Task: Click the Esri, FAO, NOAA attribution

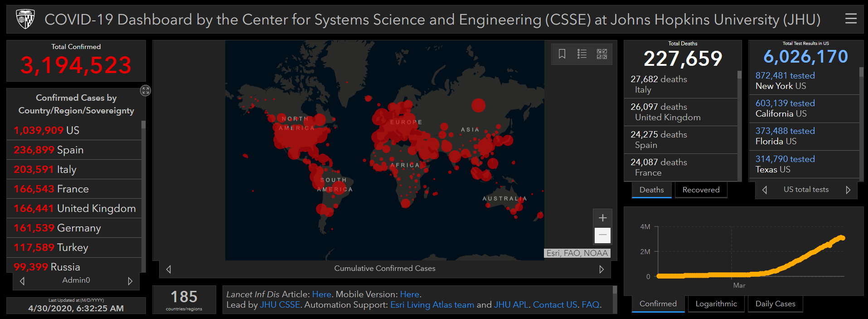Action: 577,253
